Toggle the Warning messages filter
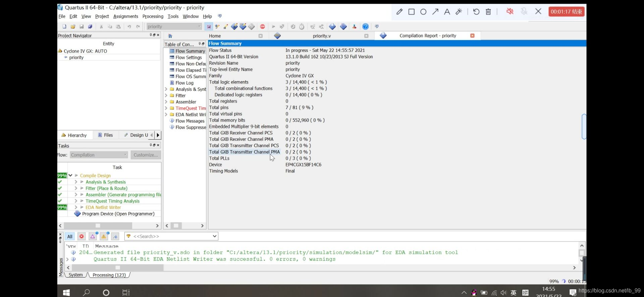 (x=104, y=236)
